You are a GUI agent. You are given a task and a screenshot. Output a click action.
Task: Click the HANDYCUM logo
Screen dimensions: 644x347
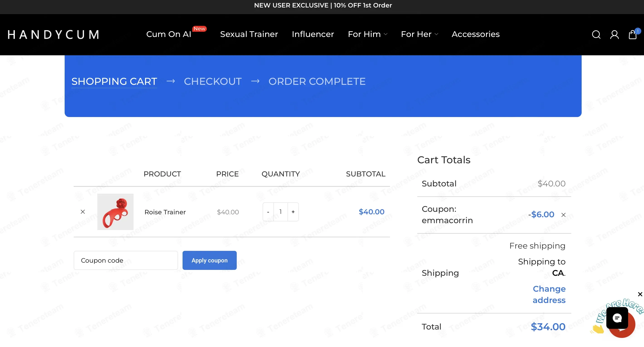coord(53,34)
